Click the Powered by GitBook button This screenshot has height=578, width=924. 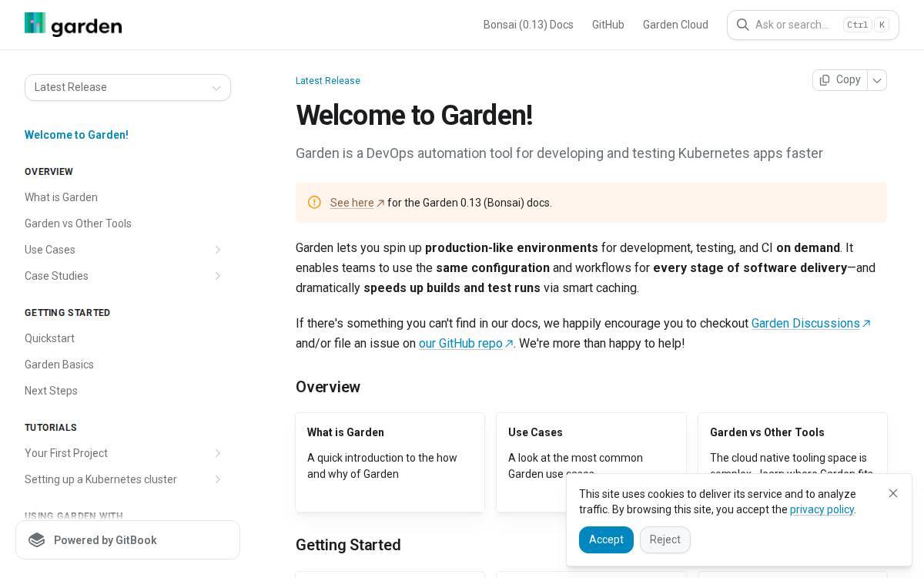click(x=128, y=540)
